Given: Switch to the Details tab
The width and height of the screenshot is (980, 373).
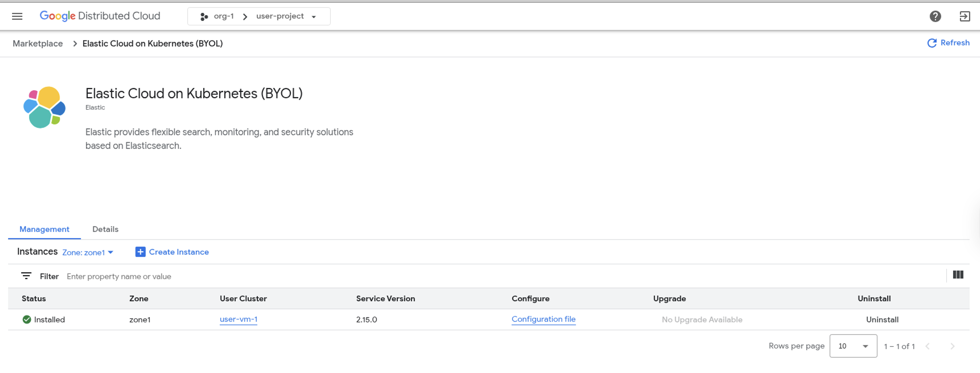Looking at the screenshot, I should [105, 229].
